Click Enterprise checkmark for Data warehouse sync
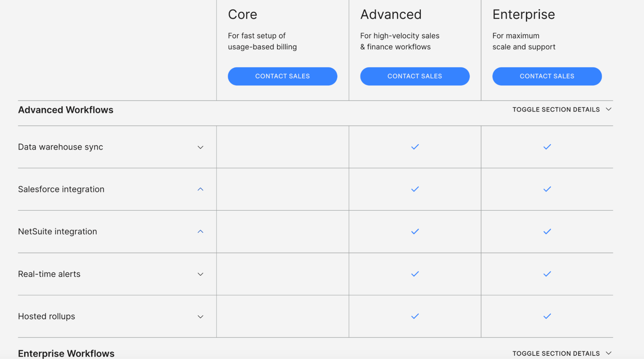Image resolution: width=644 pixels, height=359 pixels. [x=547, y=147]
